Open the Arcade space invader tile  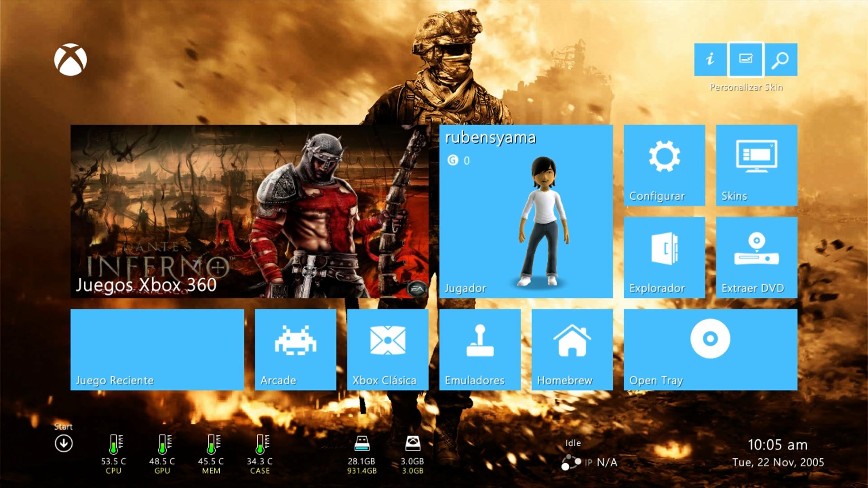[295, 350]
